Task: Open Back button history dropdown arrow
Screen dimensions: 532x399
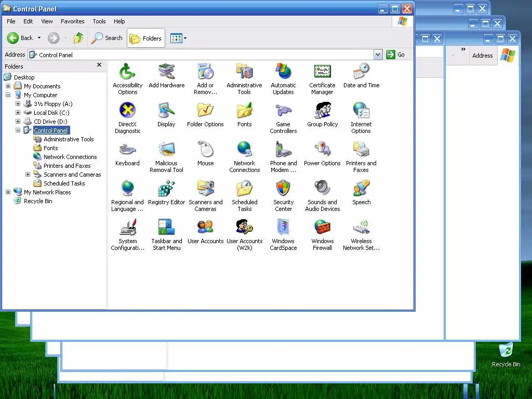Action: (39, 38)
